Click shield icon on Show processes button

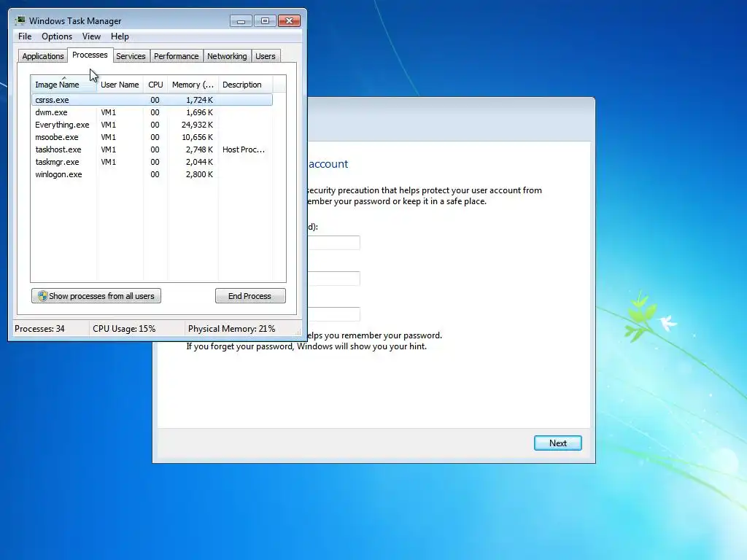[x=42, y=296]
